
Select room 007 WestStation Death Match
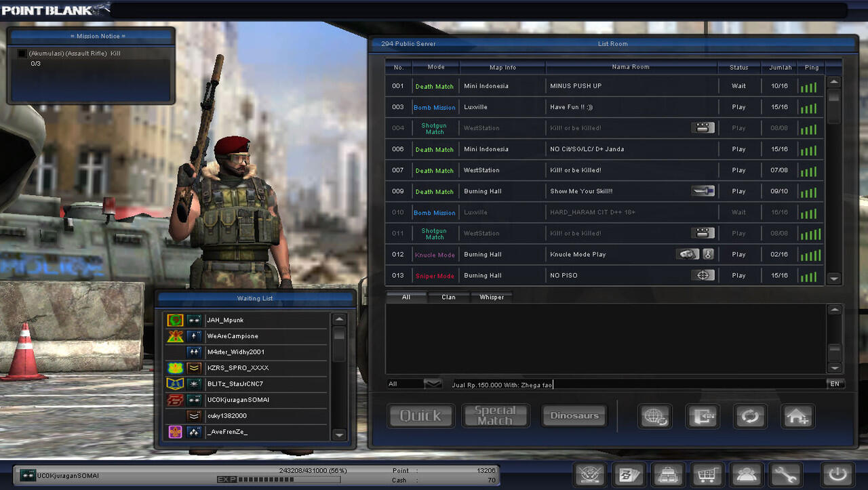[x=605, y=170]
